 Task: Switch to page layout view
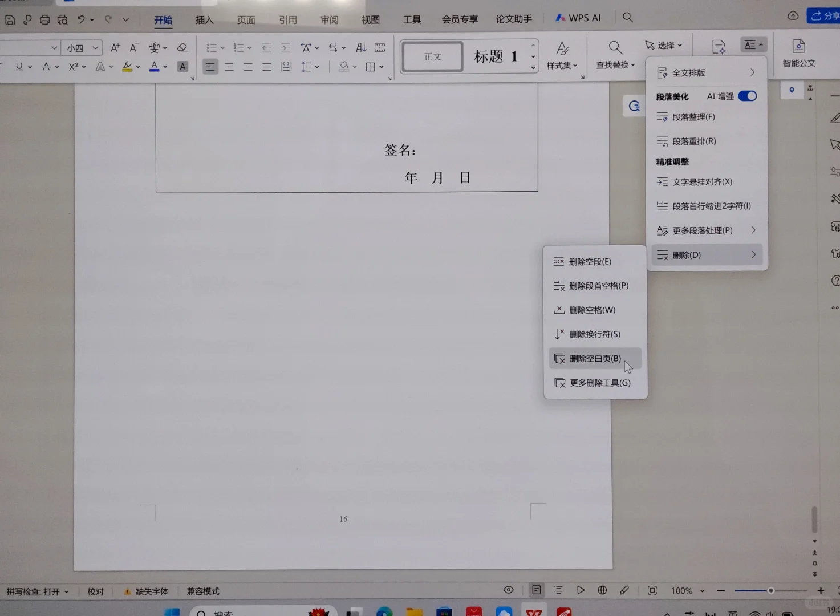point(536,590)
